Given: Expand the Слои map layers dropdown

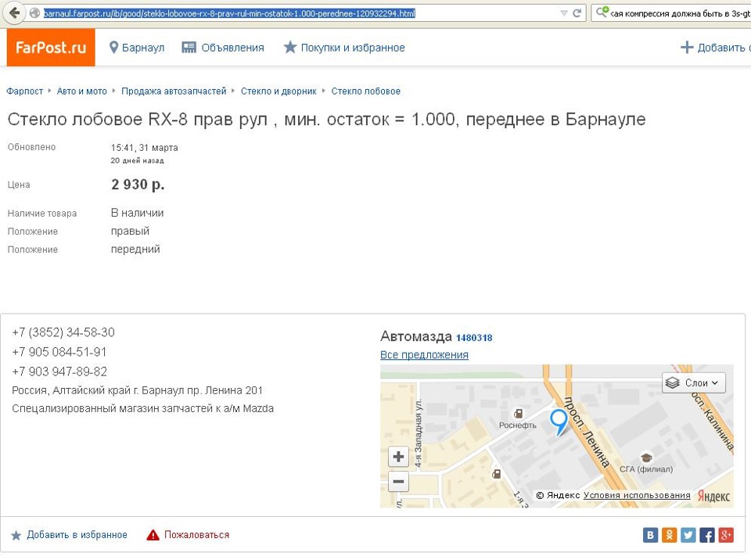Looking at the screenshot, I should 694,382.
